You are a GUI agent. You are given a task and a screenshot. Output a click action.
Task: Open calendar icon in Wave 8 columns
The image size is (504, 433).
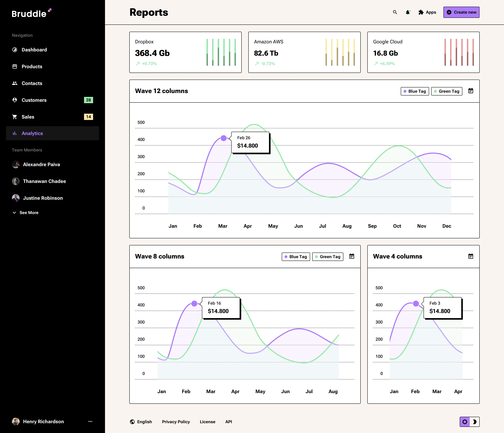click(x=352, y=256)
